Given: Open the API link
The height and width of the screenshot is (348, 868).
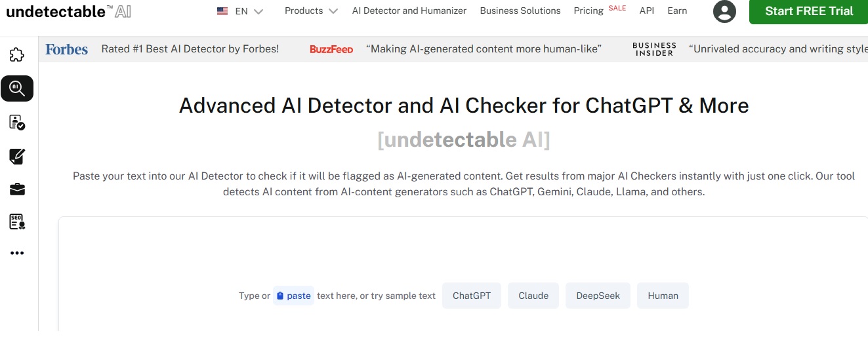Looking at the screenshot, I should (647, 11).
